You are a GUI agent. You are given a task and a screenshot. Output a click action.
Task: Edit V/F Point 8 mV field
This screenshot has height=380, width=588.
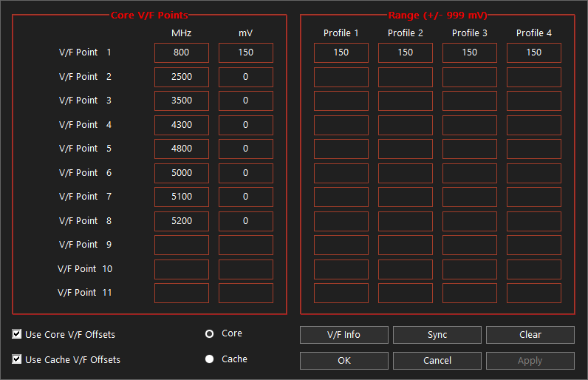246,221
